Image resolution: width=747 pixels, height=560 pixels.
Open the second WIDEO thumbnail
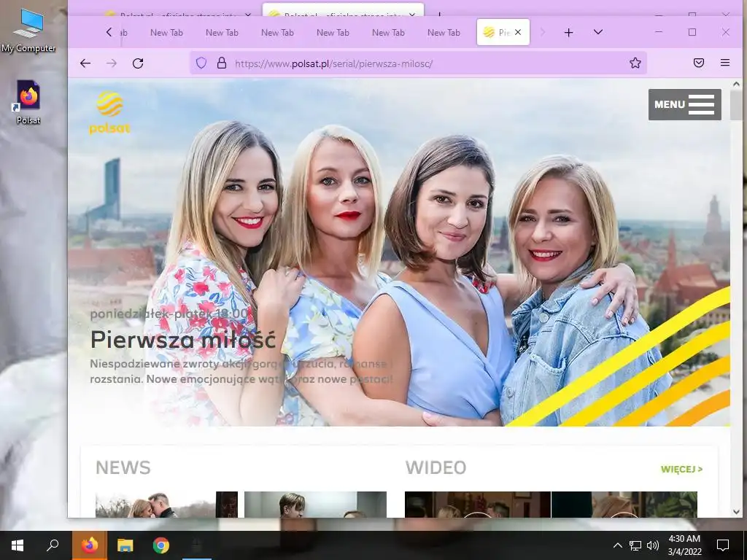coord(624,505)
